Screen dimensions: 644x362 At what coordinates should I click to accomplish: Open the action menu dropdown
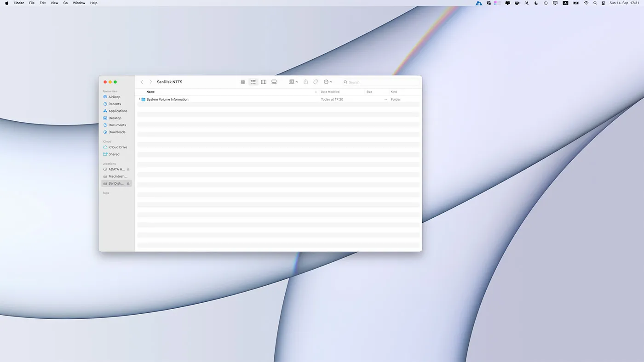[327, 82]
